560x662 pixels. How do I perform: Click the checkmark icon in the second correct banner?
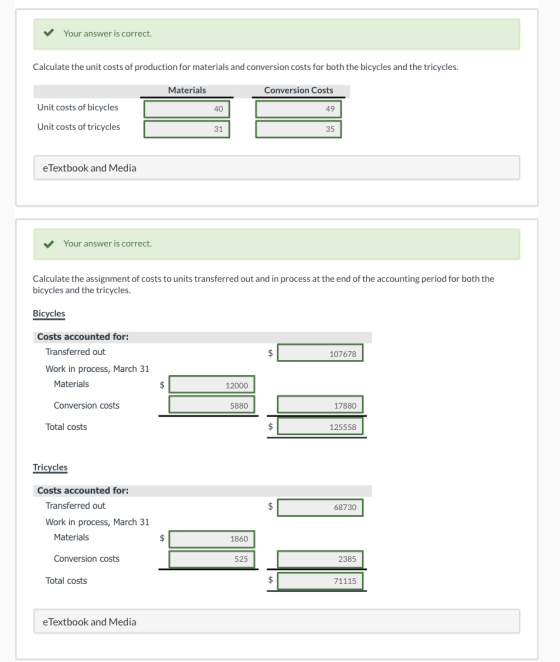point(49,244)
